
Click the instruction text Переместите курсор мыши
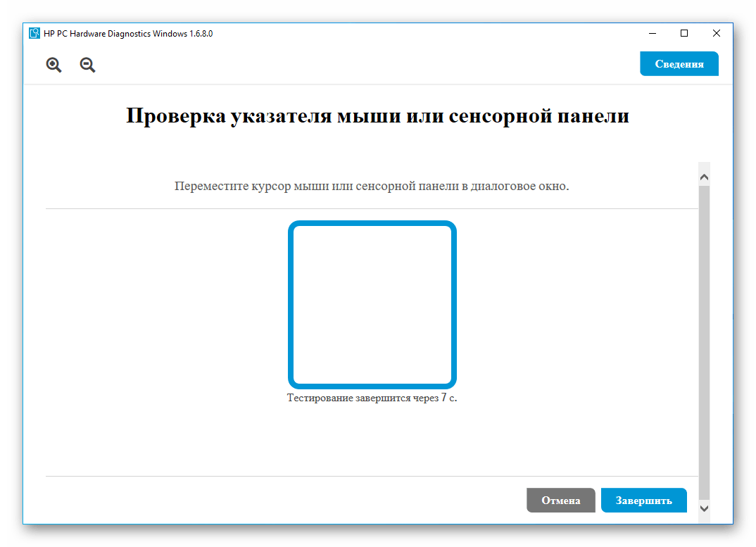[371, 187]
